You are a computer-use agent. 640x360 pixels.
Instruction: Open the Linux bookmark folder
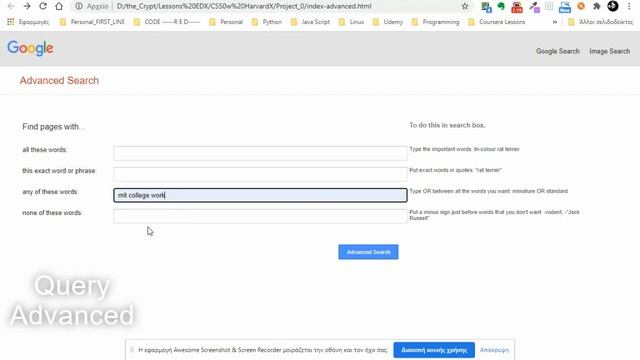tap(351, 22)
